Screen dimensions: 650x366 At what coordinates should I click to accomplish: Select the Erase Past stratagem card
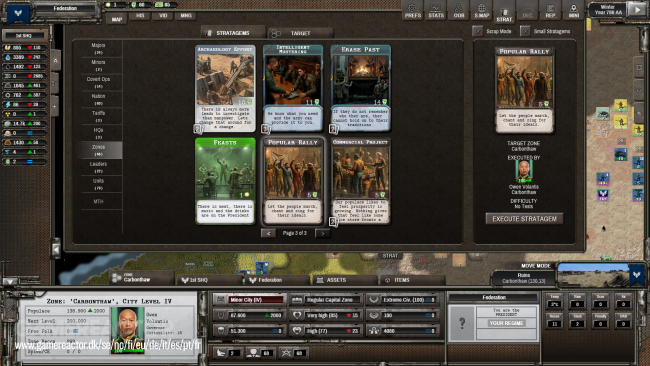click(x=361, y=88)
